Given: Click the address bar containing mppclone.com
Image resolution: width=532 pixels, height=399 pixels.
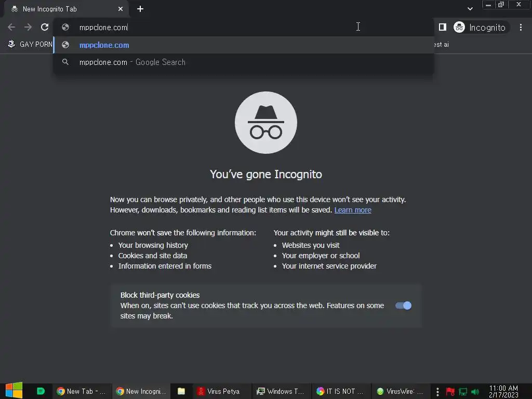Looking at the screenshot, I should [244, 27].
